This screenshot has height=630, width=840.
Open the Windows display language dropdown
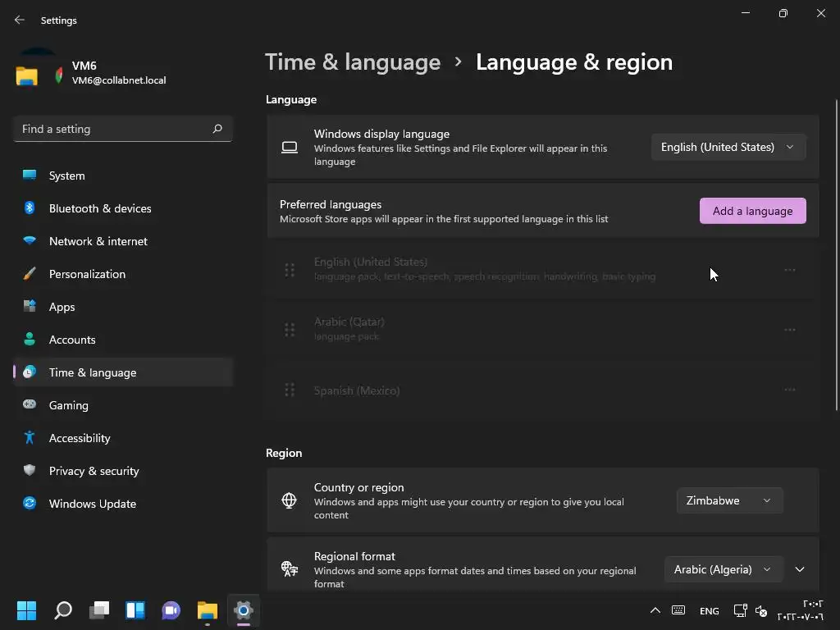tap(728, 147)
